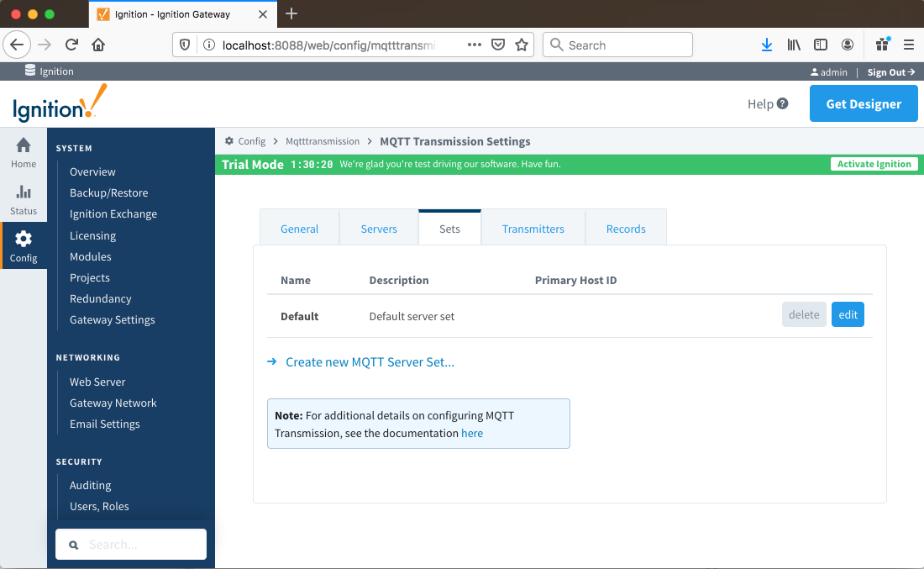
Task: Open the Downloads panel
Action: (x=767, y=45)
